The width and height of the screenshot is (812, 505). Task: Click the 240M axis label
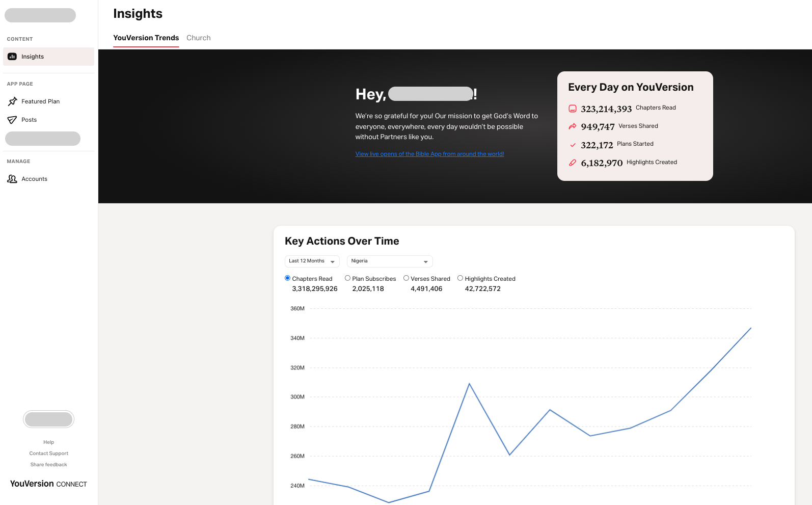click(x=297, y=486)
